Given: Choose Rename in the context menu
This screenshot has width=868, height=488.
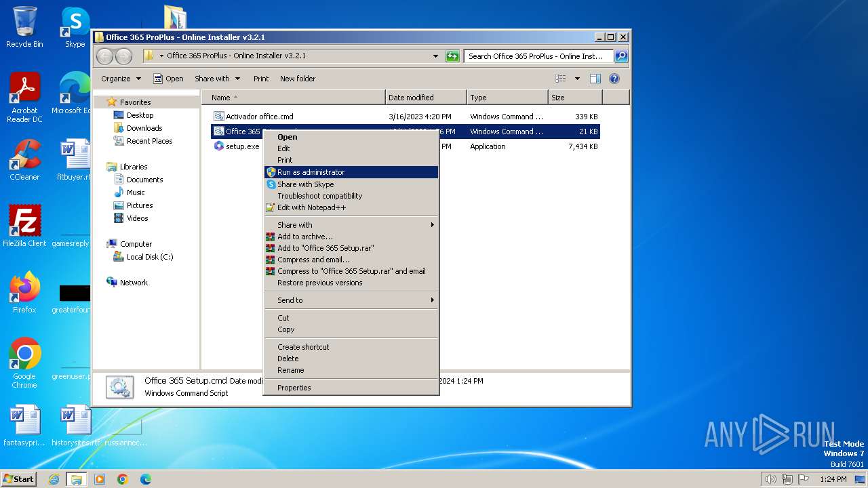Looking at the screenshot, I should click(x=351, y=370).
